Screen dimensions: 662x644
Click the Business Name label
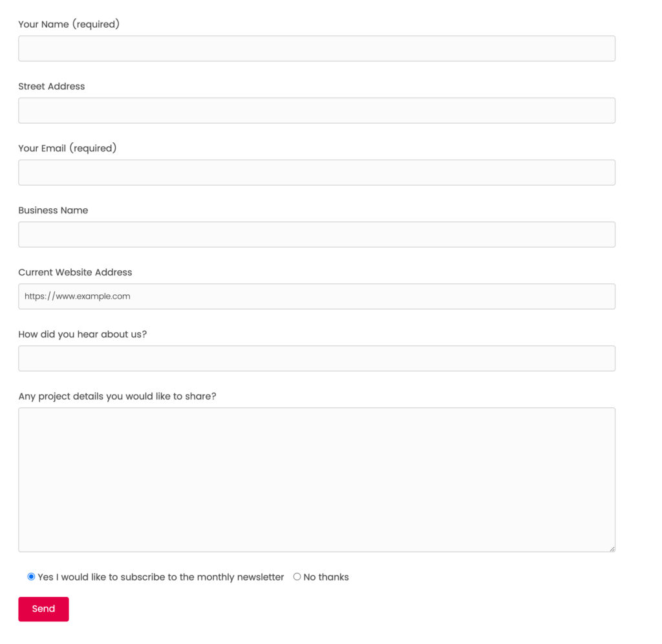point(53,210)
